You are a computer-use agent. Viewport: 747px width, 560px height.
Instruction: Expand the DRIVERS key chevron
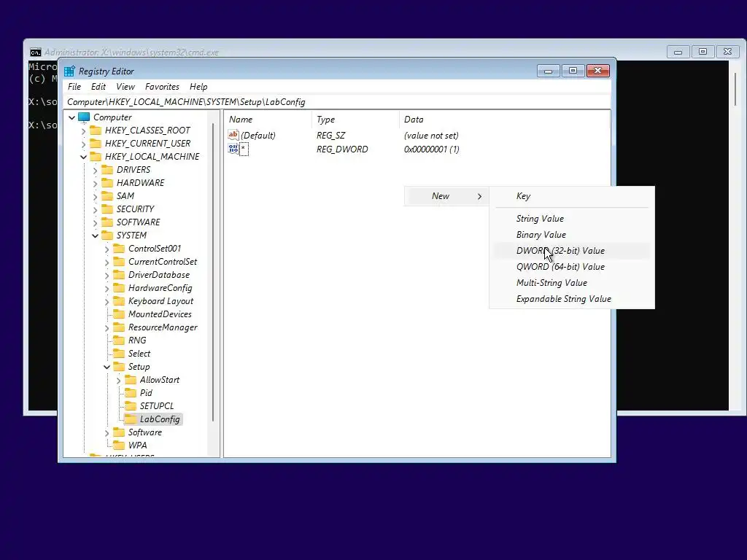(96, 170)
